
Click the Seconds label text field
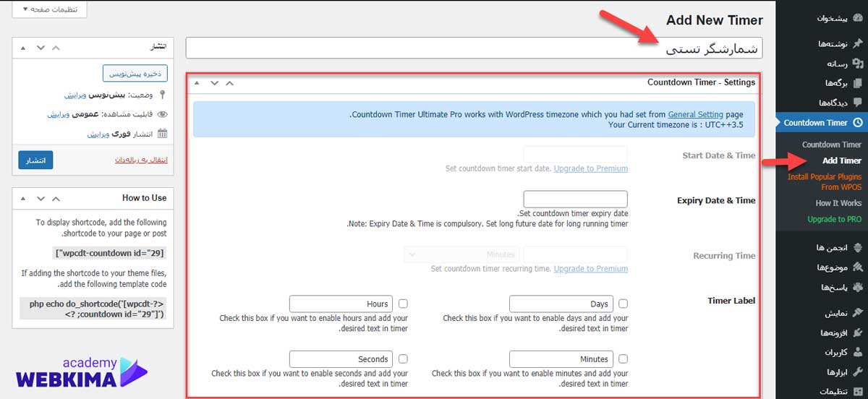pyautogui.click(x=341, y=359)
